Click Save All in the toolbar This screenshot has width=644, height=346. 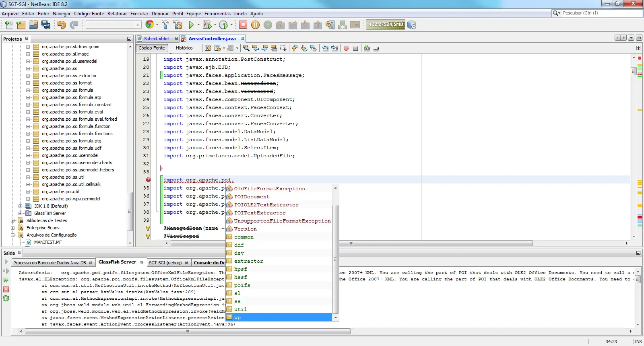(46, 25)
